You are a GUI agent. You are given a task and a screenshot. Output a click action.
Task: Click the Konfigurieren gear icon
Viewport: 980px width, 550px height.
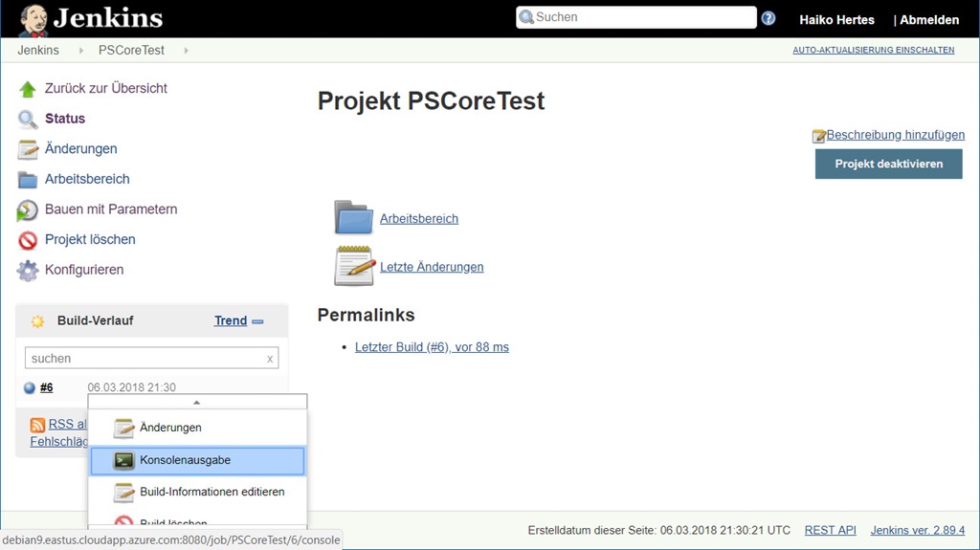28,270
